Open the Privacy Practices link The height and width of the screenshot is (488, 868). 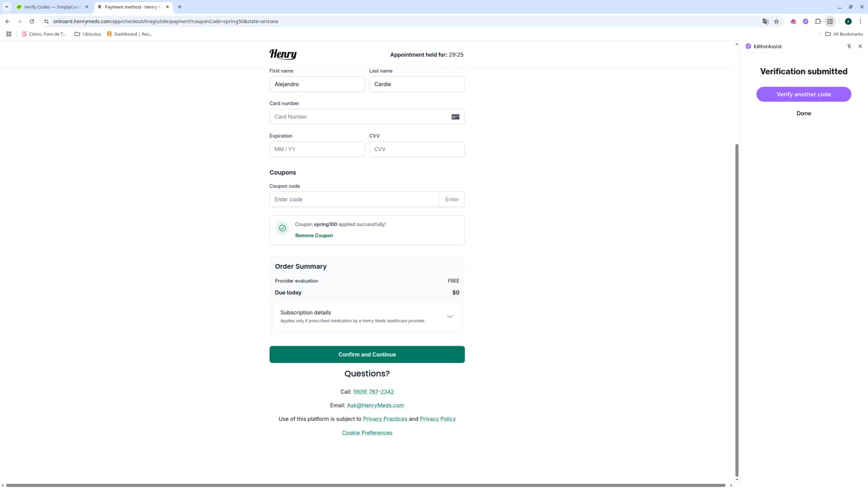tap(385, 419)
